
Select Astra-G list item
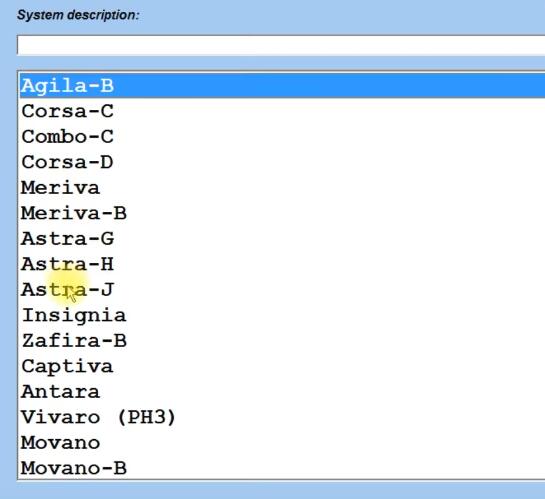pos(67,239)
